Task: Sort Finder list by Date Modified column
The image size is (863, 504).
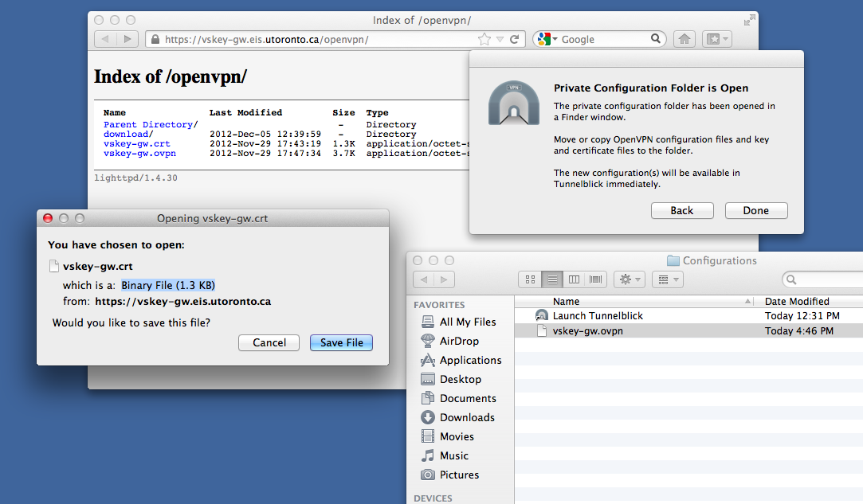Action: tap(810, 302)
